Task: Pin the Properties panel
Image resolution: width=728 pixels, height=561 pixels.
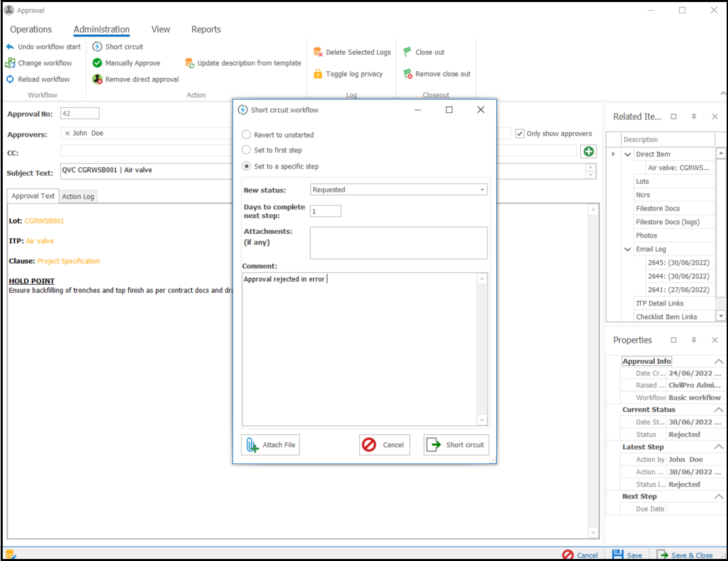Action: (x=693, y=340)
